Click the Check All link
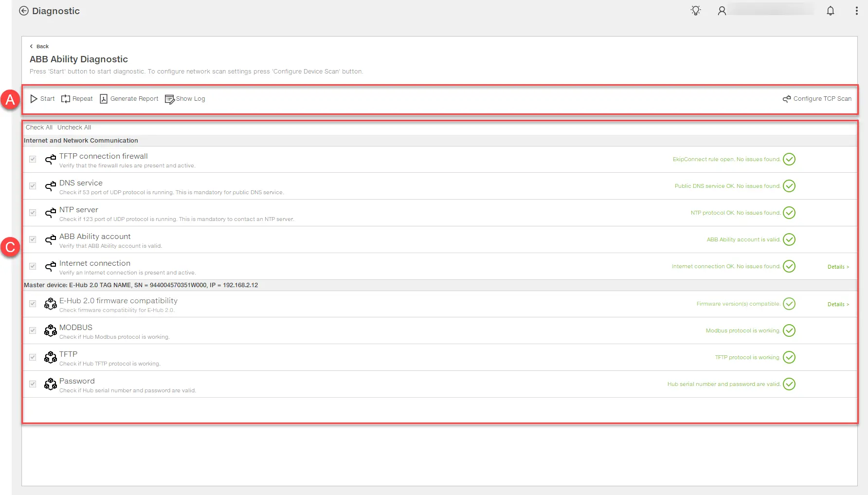 tap(39, 128)
